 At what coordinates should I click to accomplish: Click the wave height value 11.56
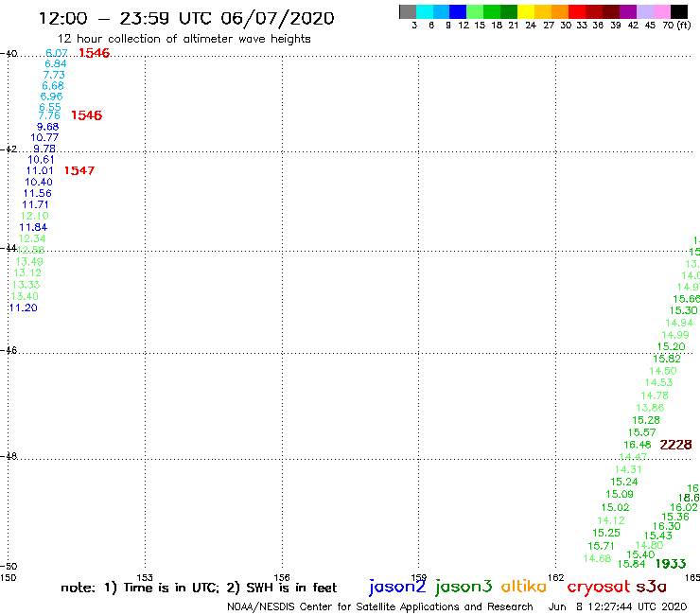tap(38, 193)
